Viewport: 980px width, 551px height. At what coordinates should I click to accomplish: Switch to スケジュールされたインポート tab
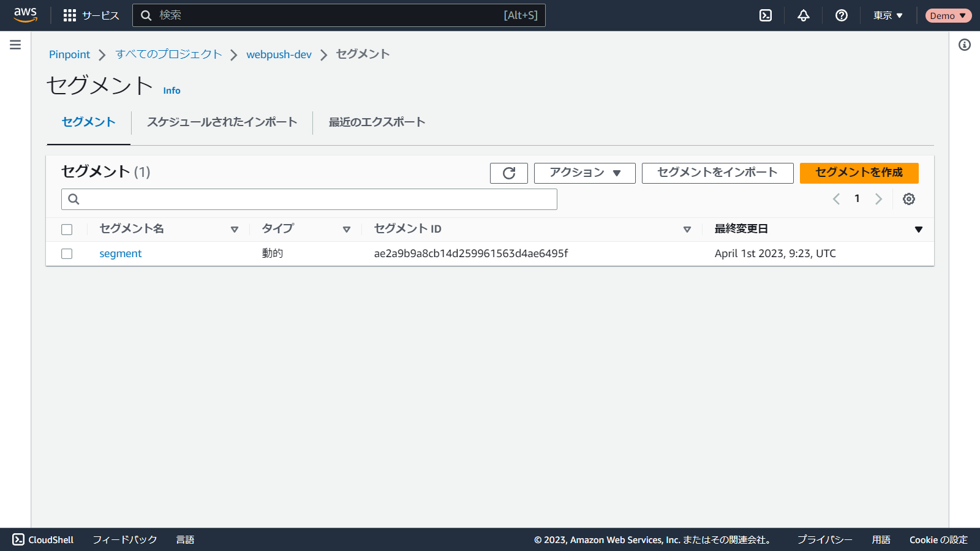[x=222, y=122]
